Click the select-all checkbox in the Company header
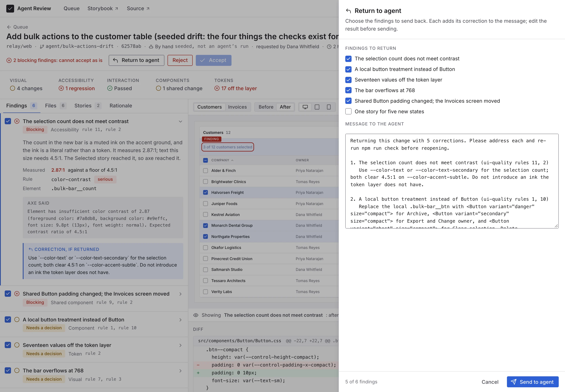The width and height of the screenshot is (565, 392). pos(206,160)
